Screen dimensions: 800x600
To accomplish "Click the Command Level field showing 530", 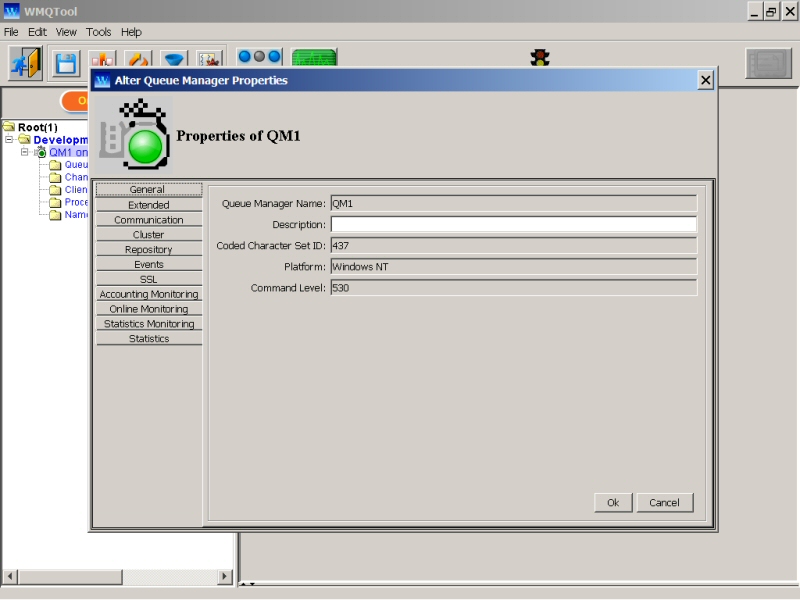I will [x=513, y=288].
